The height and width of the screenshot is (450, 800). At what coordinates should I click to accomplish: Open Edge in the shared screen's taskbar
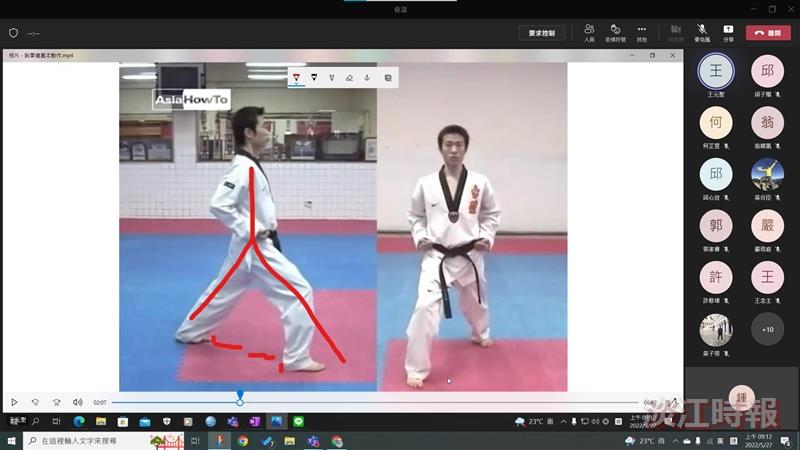(x=79, y=421)
